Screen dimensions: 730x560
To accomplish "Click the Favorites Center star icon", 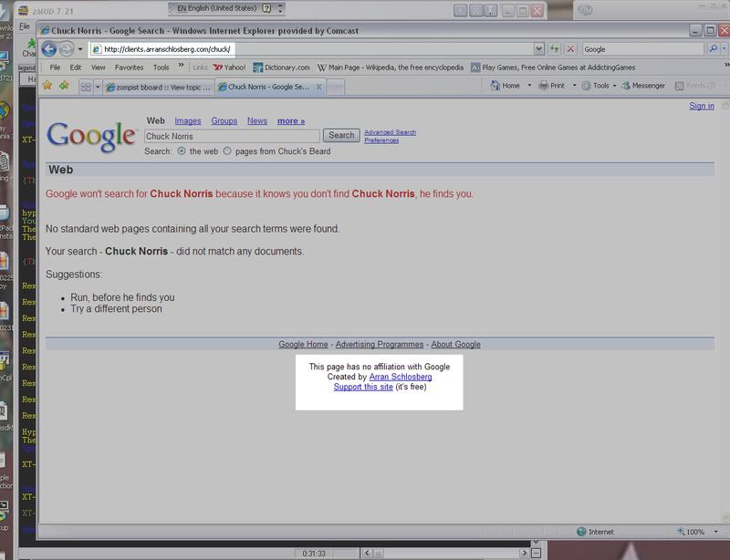I will tap(47, 85).
